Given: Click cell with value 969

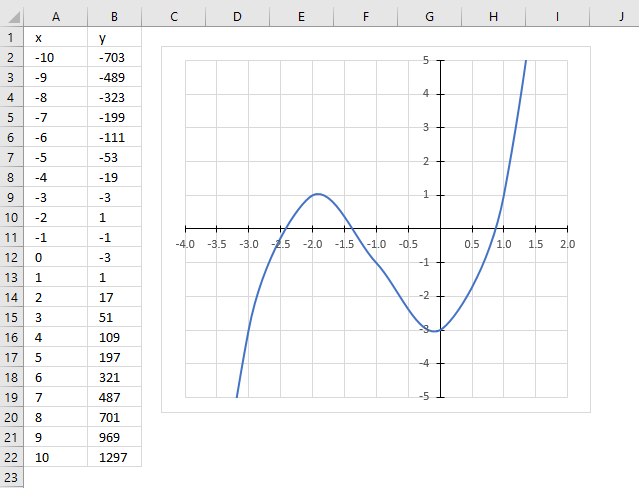Looking at the screenshot, I should (114, 437).
